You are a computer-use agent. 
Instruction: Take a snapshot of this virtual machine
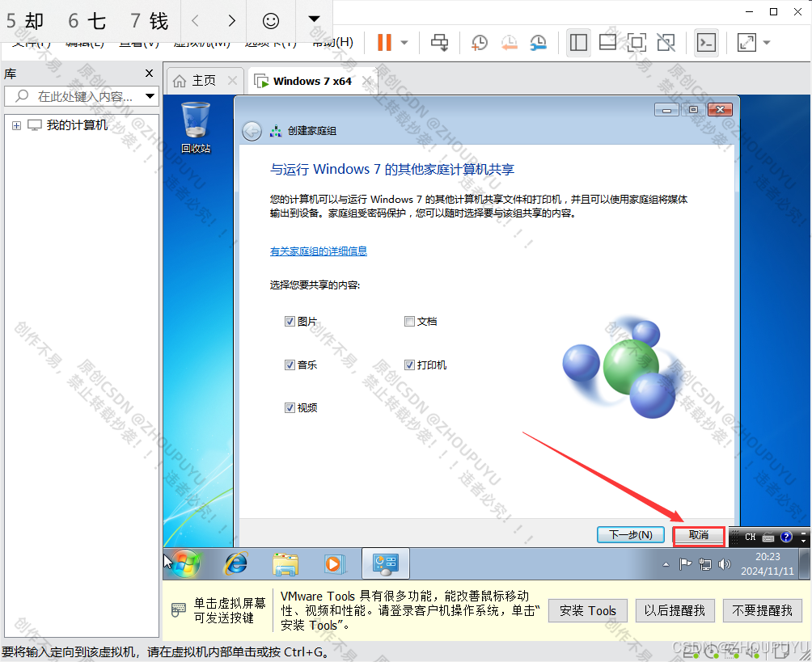[480, 43]
